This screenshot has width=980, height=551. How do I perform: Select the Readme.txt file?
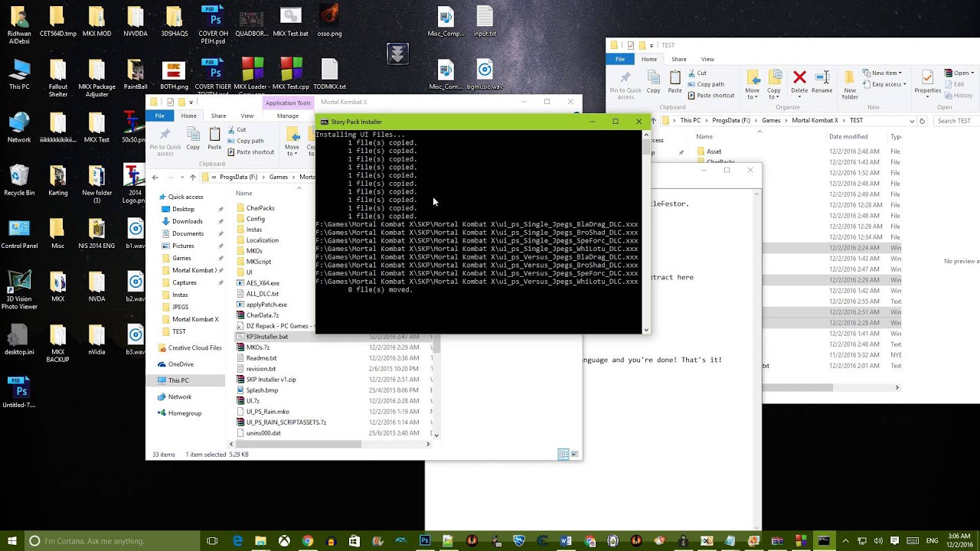pyautogui.click(x=261, y=358)
